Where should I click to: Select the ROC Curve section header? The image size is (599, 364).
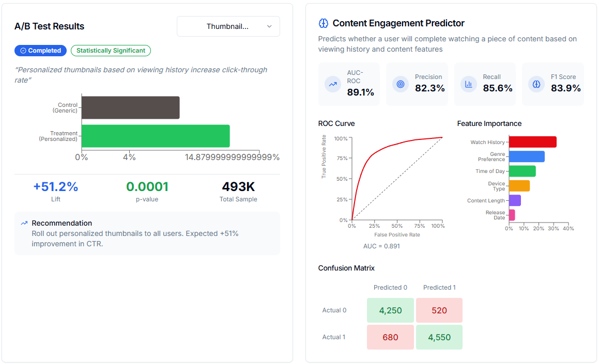coord(336,123)
